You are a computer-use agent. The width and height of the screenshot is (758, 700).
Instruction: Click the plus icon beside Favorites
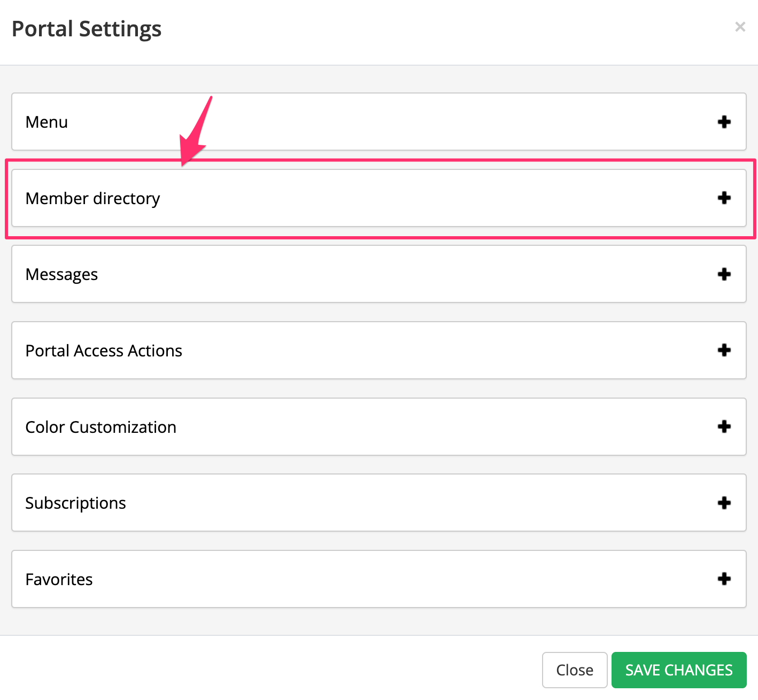click(x=724, y=579)
